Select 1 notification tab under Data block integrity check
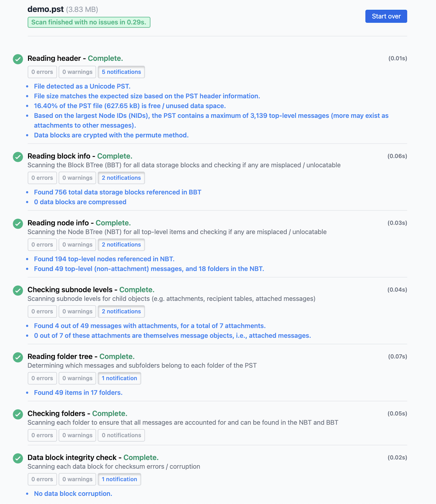 pos(119,479)
